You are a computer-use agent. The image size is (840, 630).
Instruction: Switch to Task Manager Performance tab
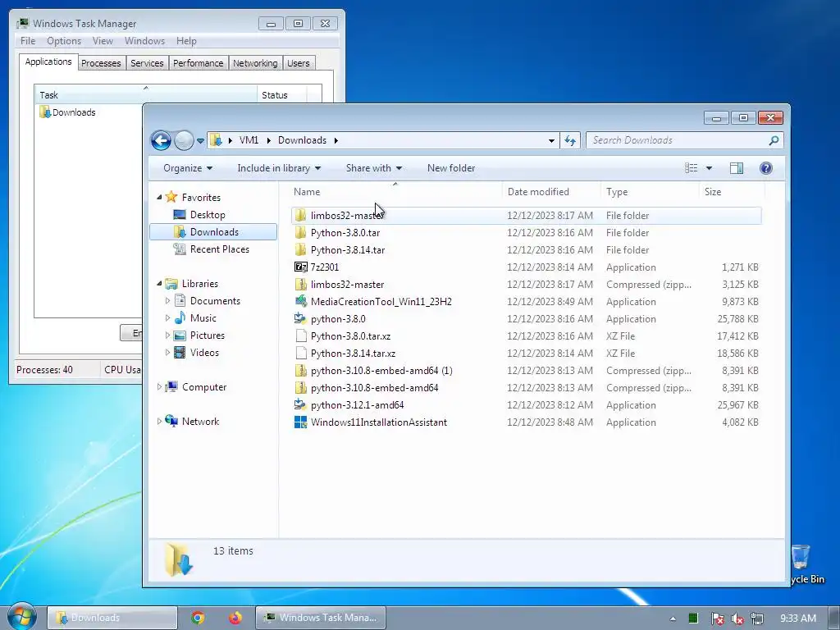(x=198, y=63)
